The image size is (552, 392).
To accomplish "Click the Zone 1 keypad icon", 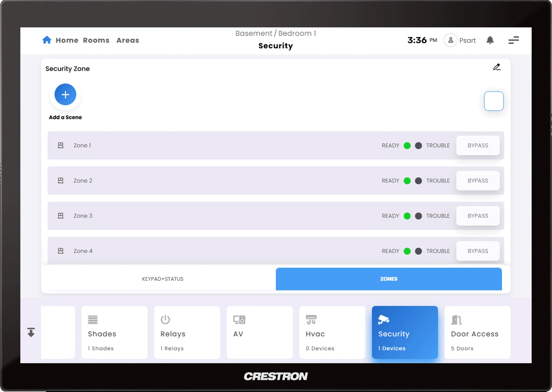I will coord(60,145).
